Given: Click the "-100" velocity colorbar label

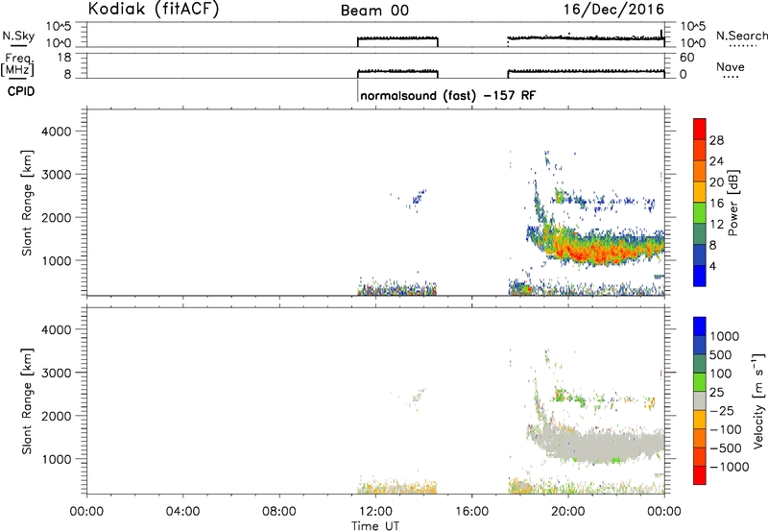Looking at the screenshot, I should click(x=725, y=429).
